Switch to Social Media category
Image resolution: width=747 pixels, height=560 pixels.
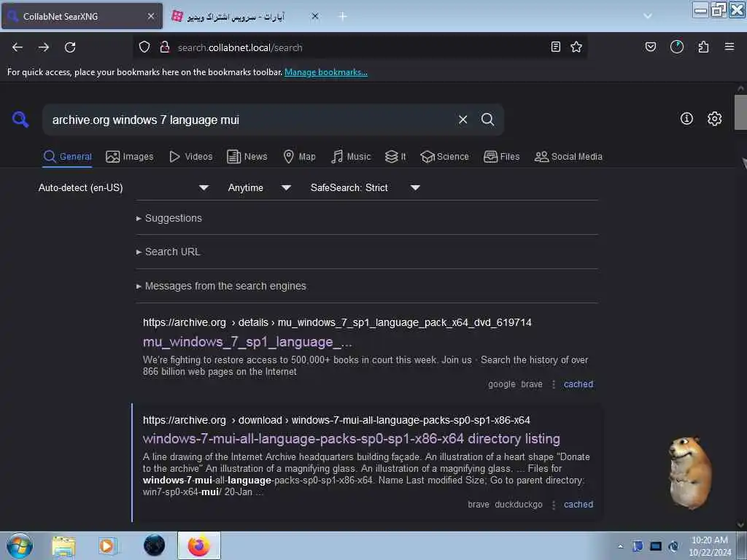568,157
